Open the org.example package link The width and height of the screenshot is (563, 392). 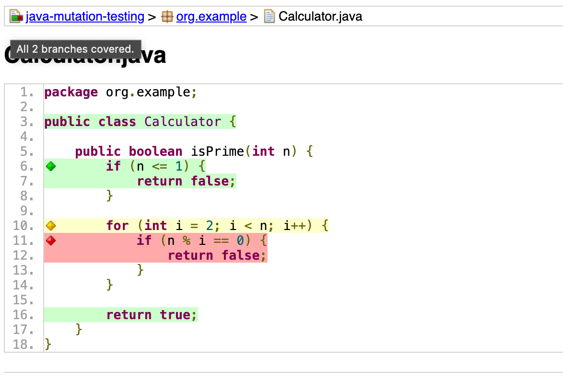(211, 16)
